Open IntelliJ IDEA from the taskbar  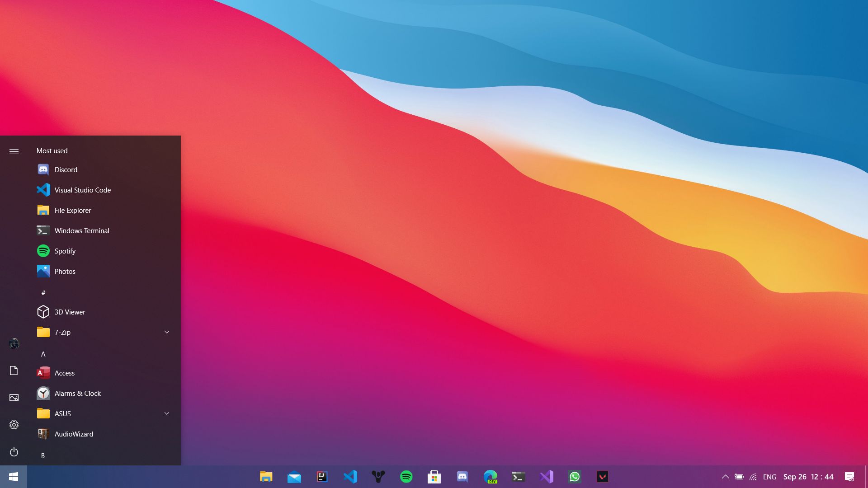[x=322, y=476]
